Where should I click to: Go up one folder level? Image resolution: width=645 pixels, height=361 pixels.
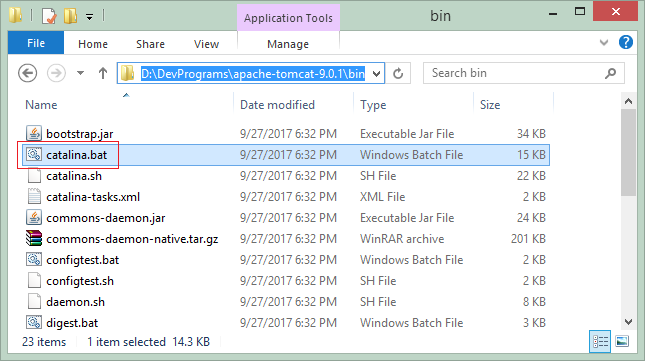coord(103,74)
